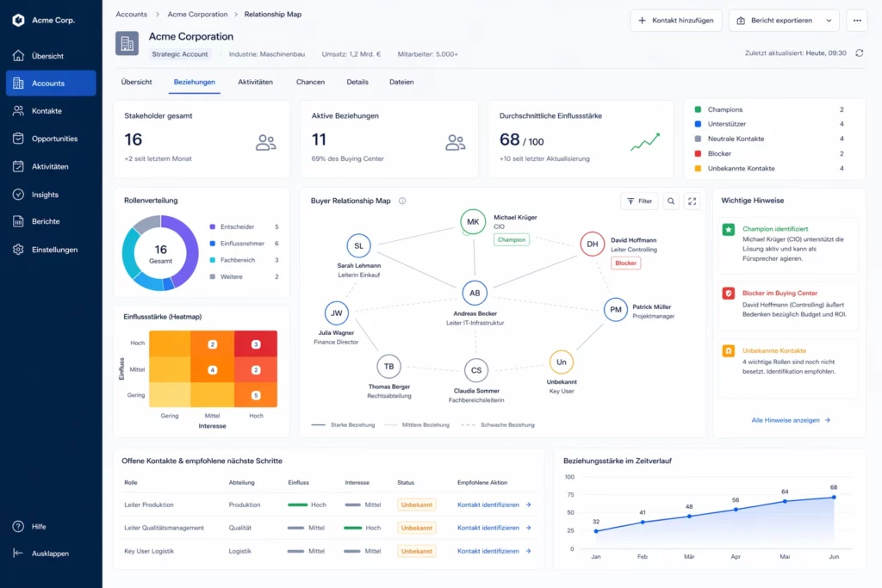Viewport: 882px width, 588px height.
Task: Click the info icon beside Buyer Relationship Map
Action: (401, 201)
